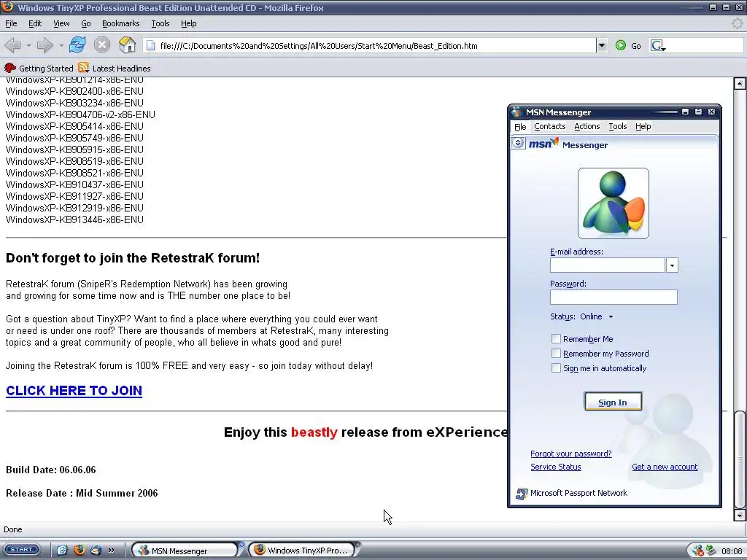747x560 pixels.
Task: Click the Forgot your password link
Action: coord(570,454)
